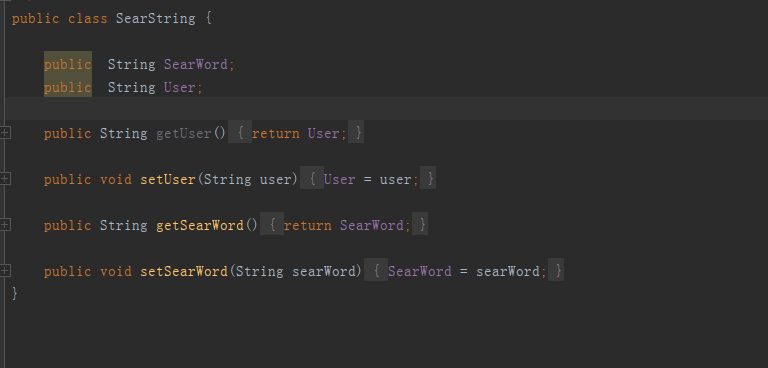This screenshot has height=368, width=768.
Task: Click the folded closing brace after SearWord = searWord;
Action: tap(556, 271)
